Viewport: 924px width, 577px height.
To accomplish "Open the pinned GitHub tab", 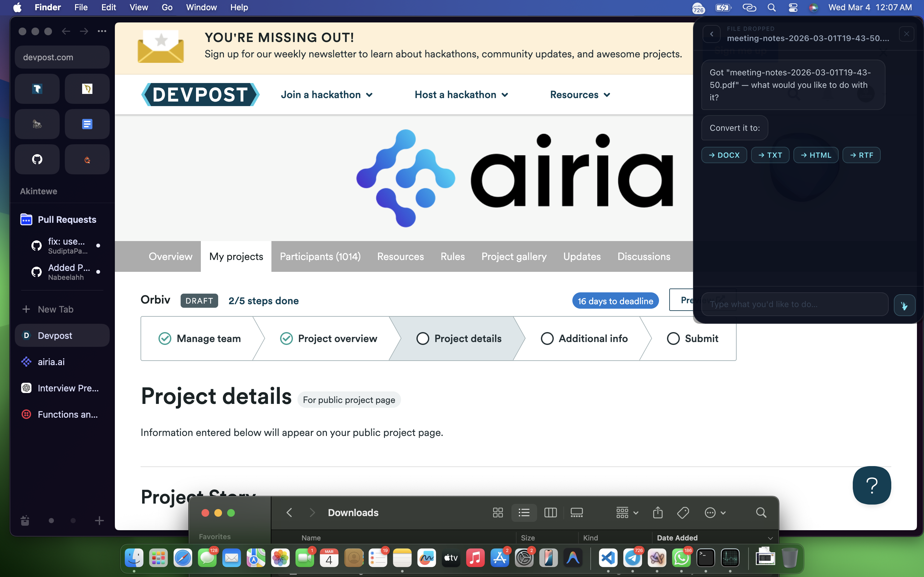I will point(37,159).
